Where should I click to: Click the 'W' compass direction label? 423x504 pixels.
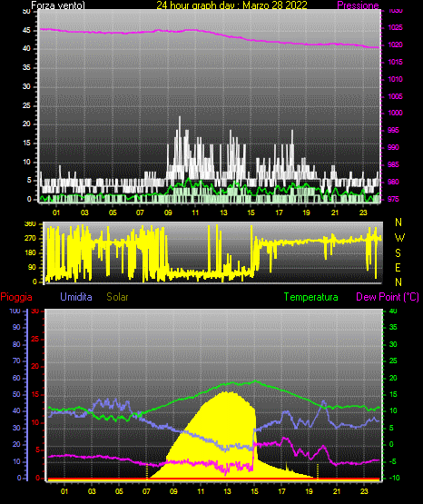point(399,238)
